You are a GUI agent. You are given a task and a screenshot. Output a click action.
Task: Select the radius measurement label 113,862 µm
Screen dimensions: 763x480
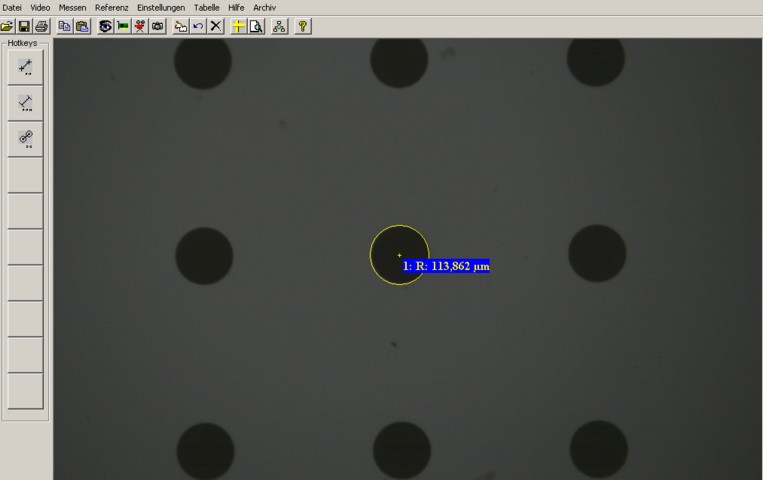click(x=446, y=266)
